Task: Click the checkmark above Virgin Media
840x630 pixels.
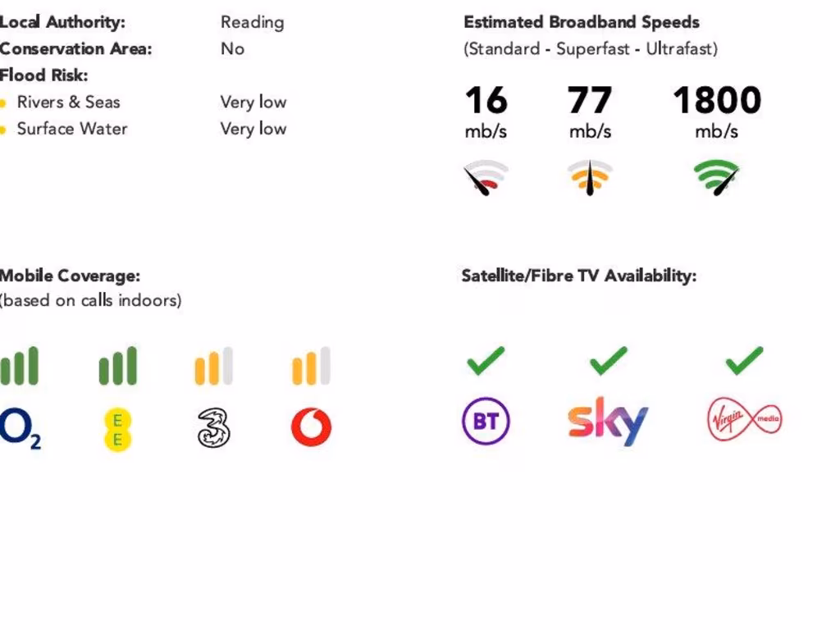Action: 744,360
